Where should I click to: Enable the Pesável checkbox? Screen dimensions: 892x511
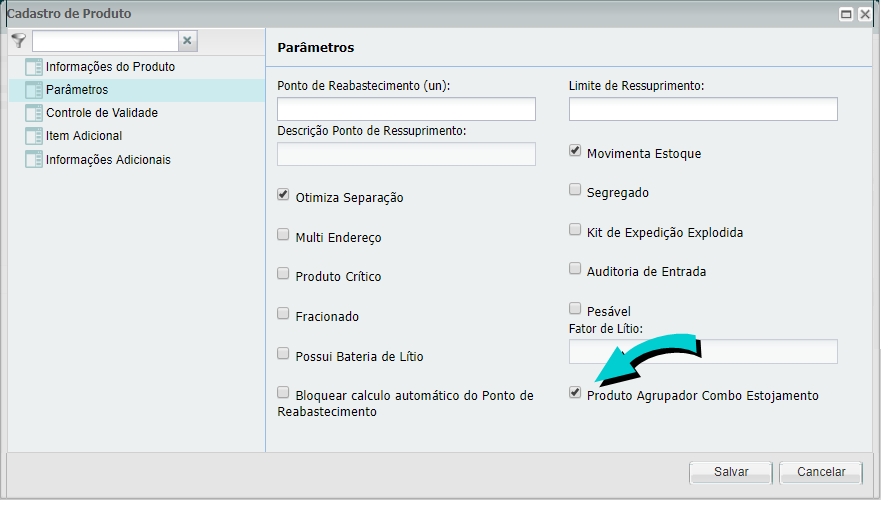click(x=575, y=308)
